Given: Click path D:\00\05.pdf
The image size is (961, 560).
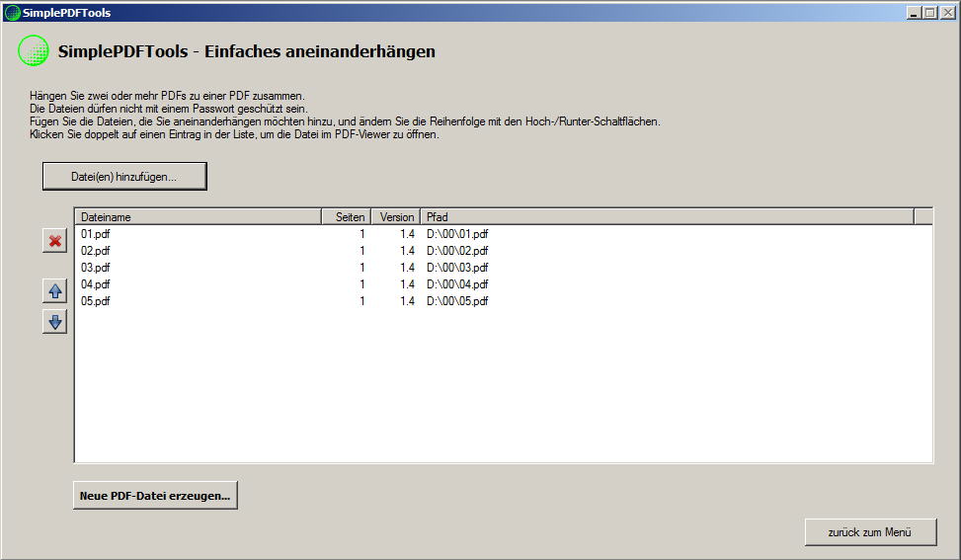Looking at the screenshot, I should 457,301.
